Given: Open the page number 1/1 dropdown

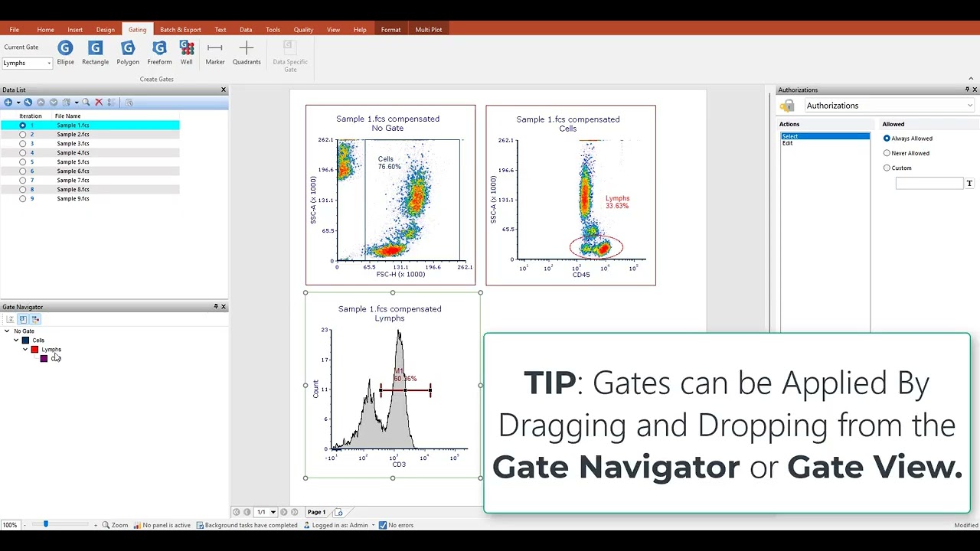Looking at the screenshot, I should click(x=273, y=512).
